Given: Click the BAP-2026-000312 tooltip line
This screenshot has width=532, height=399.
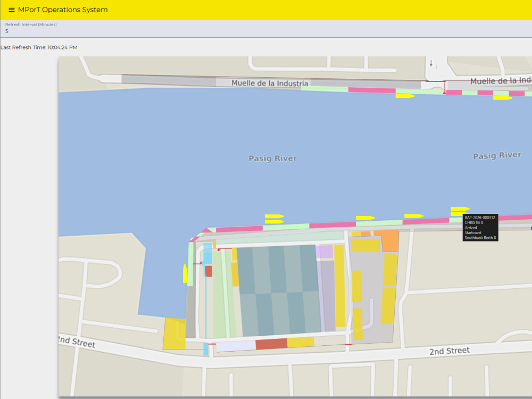Looking at the screenshot, I should pos(480,218).
